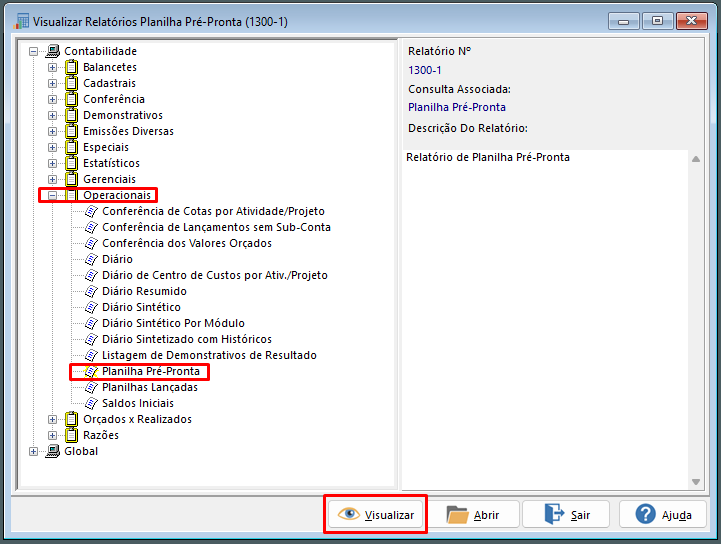
Task: Click report number 1300-1 text
Action: (x=424, y=70)
